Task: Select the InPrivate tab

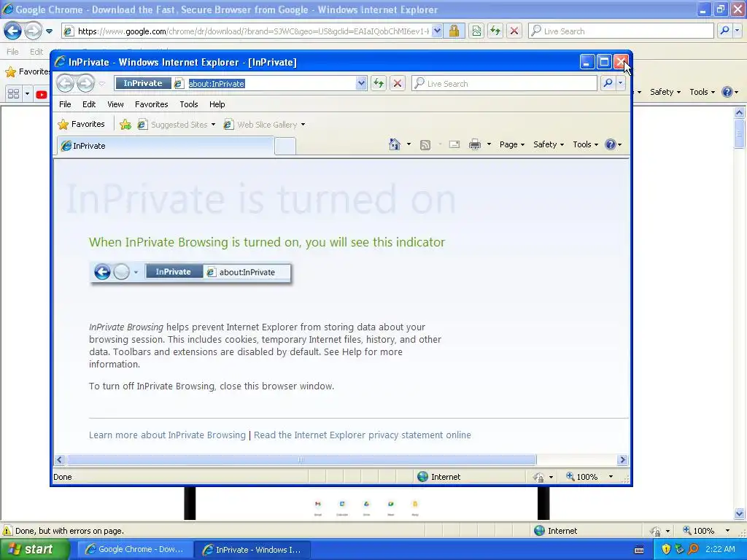Action: (166, 146)
